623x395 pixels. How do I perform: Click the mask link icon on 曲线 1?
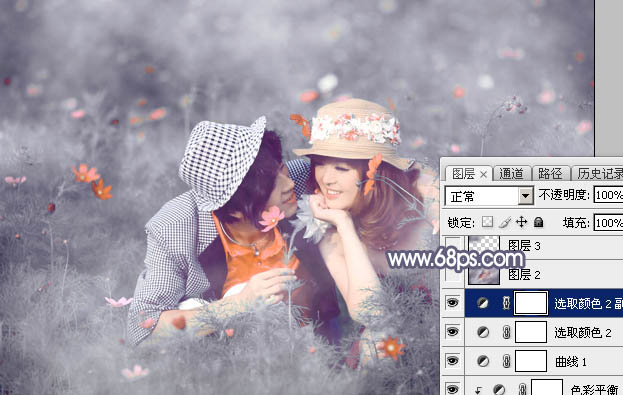coord(506,361)
